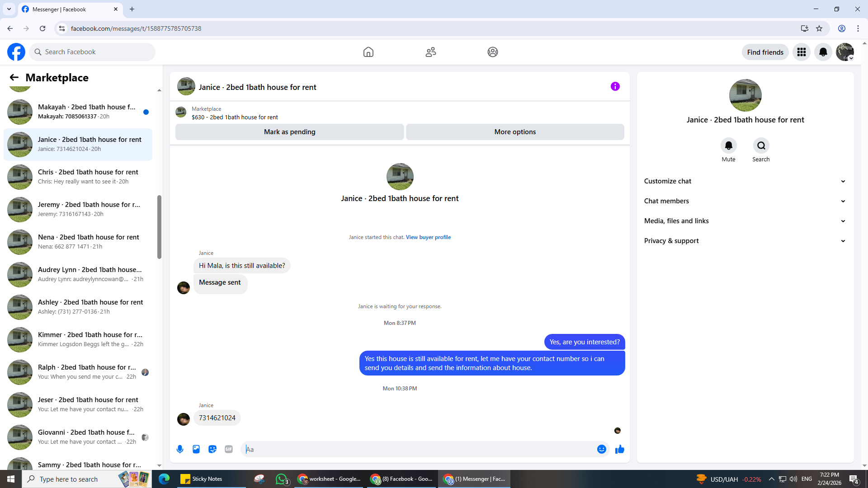Open the Facebook Home tab
The width and height of the screenshot is (868, 488).
tap(368, 52)
